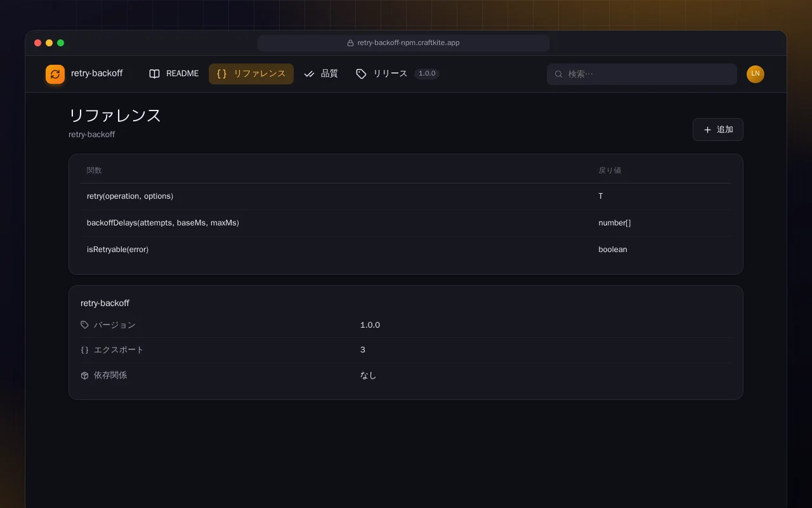Click the package icon next to 依存関係

(x=84, y=375)
